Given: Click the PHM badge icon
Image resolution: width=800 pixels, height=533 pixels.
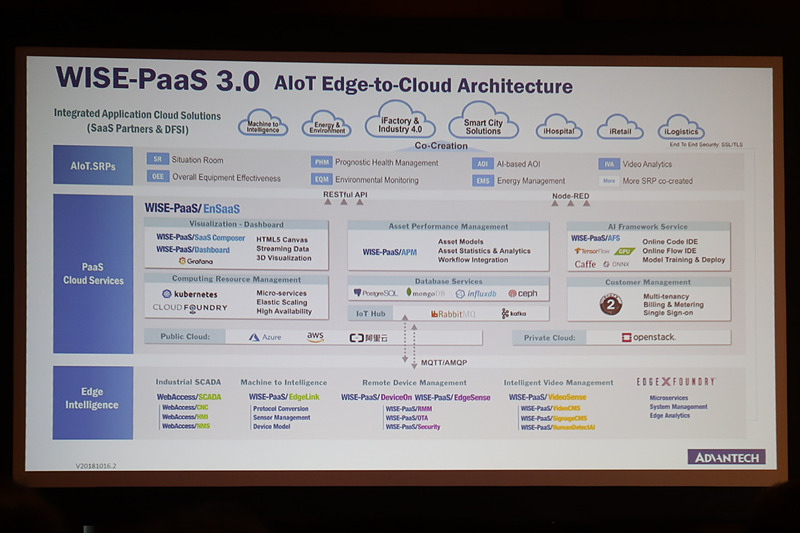Looking at the screenshot, I should 321,162.
